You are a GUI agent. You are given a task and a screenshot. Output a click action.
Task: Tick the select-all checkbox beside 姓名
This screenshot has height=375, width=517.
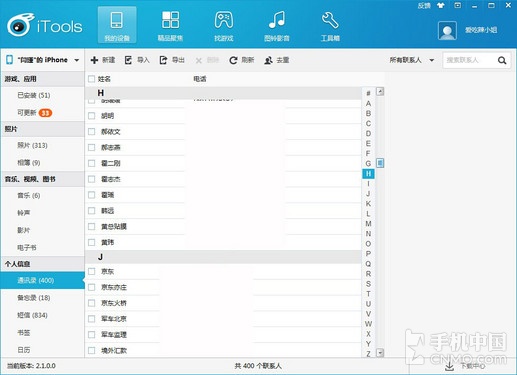tap(91, 79)
